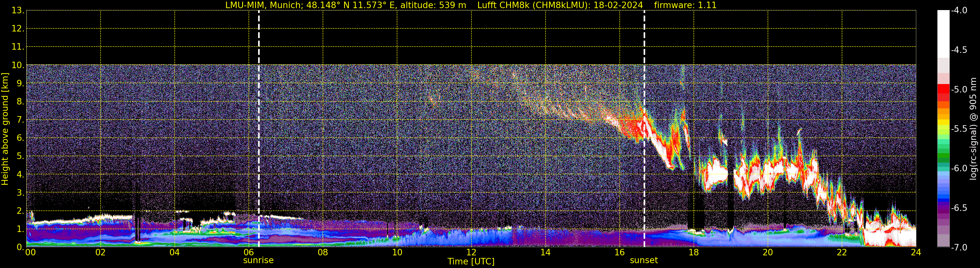Click the time axis tick label '12'
980x268 pixels.
pos(471,253)
